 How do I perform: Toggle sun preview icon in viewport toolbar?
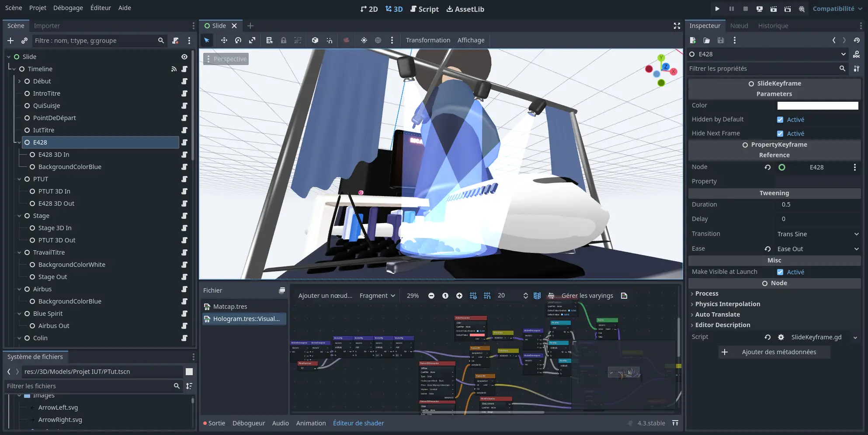364,40
